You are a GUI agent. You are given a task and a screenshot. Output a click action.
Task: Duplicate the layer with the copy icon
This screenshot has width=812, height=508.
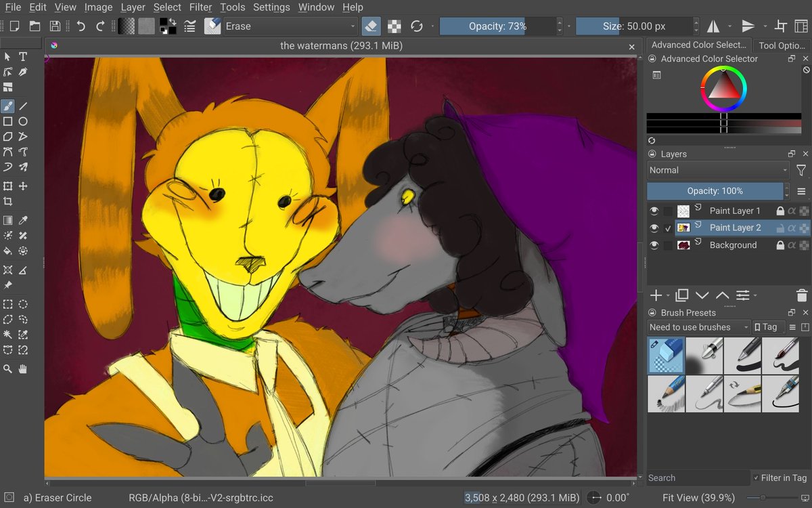point(682,295)
